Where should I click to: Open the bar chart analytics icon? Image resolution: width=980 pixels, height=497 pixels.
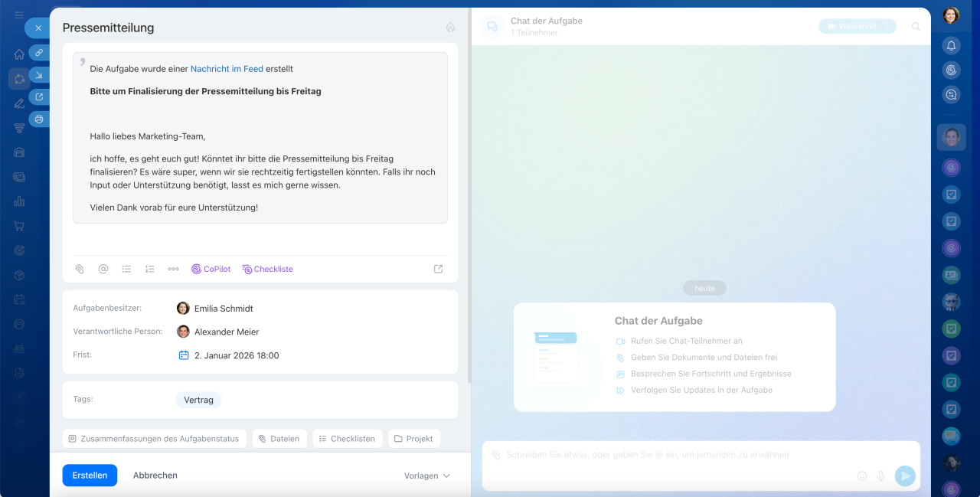19,201
